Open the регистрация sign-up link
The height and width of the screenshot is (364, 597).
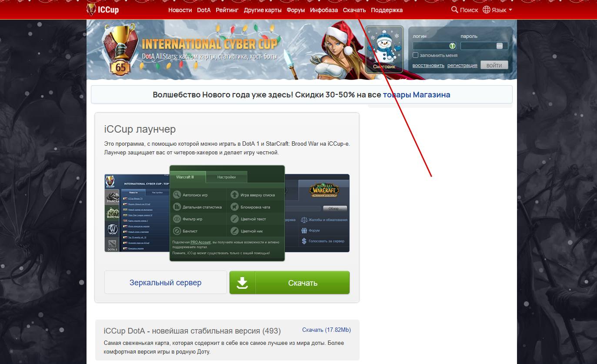(462, 65)
